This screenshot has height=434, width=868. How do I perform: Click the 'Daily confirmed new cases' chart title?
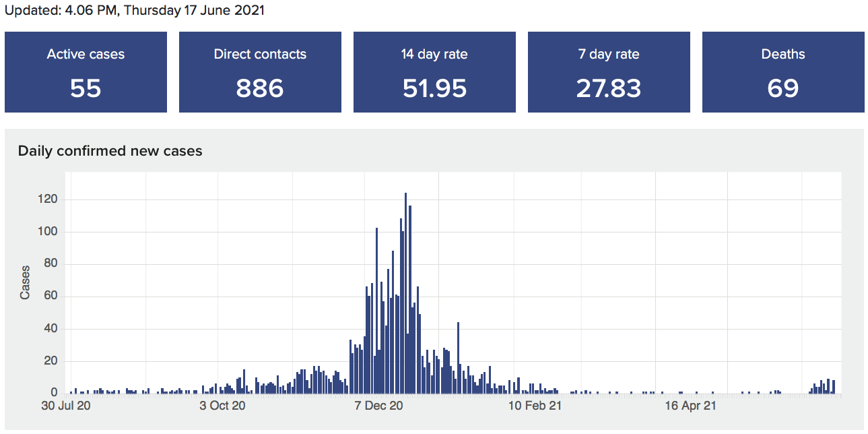(x=110, y=151)
